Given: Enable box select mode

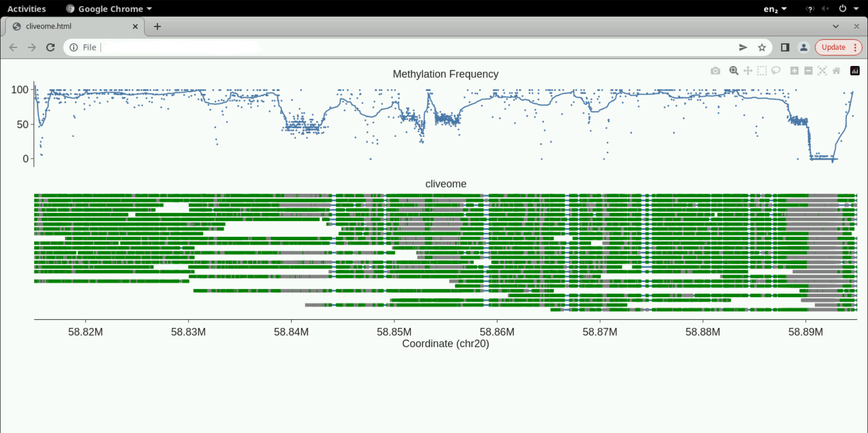Looking at the screenshot, I should click(x=762, y=71).
